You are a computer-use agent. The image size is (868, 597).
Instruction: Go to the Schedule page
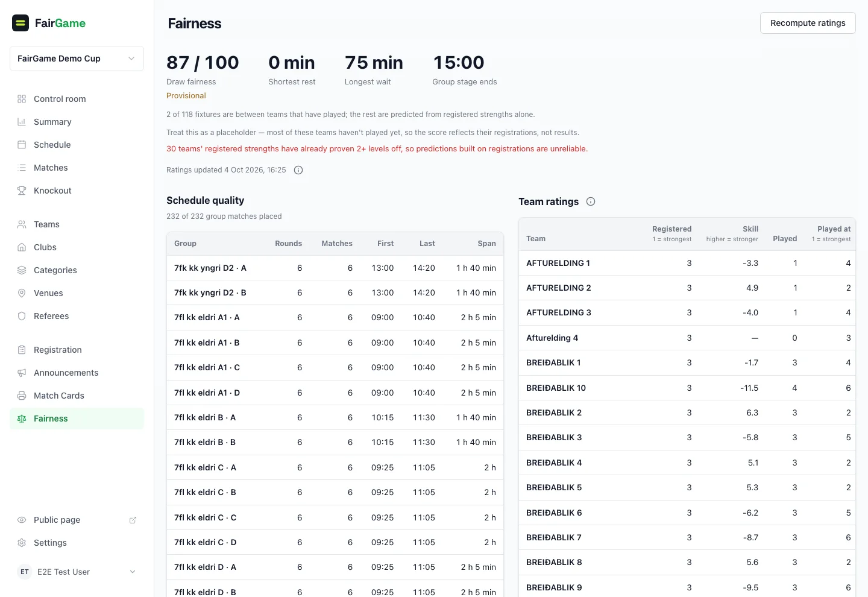[x=77, y=145]
